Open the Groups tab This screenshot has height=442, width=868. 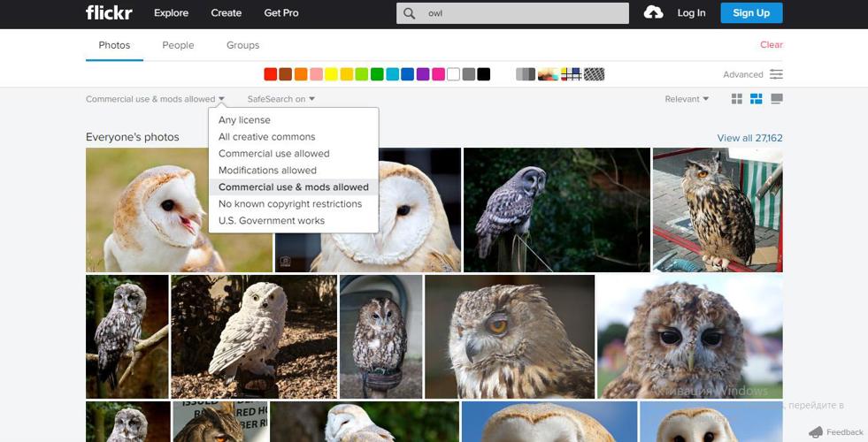(242, 45)
